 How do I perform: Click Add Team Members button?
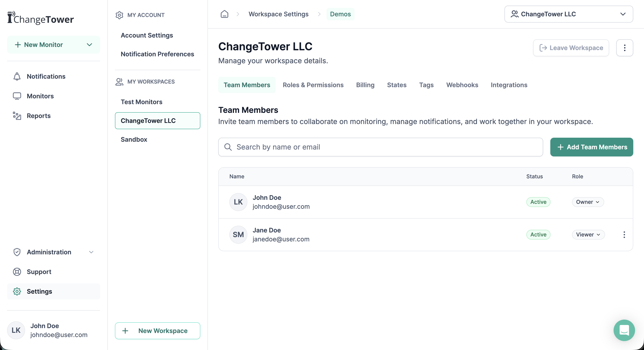click(x=591, y=147)
